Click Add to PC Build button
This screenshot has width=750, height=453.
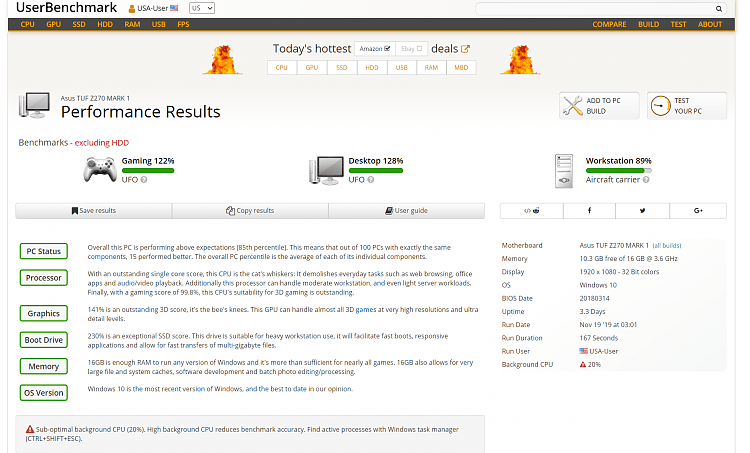click(599, 106)
